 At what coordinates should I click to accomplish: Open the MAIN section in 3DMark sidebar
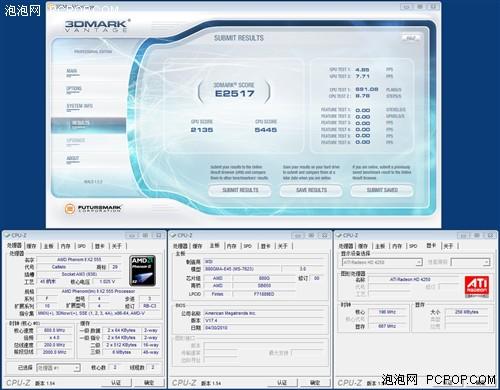(x=72, y=72)
